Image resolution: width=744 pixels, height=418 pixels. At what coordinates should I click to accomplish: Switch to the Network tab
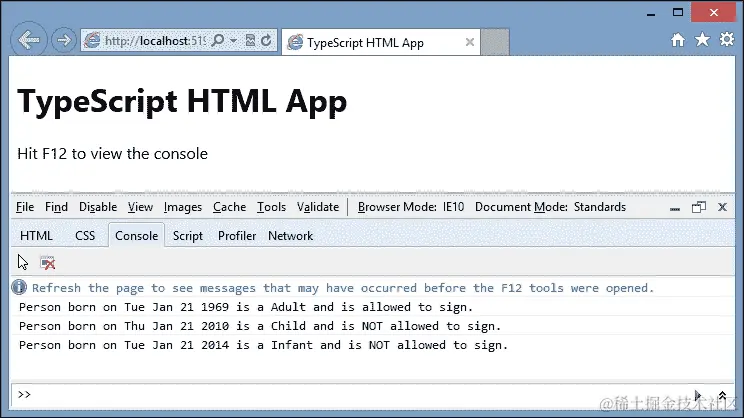click(x=290, y=236)
